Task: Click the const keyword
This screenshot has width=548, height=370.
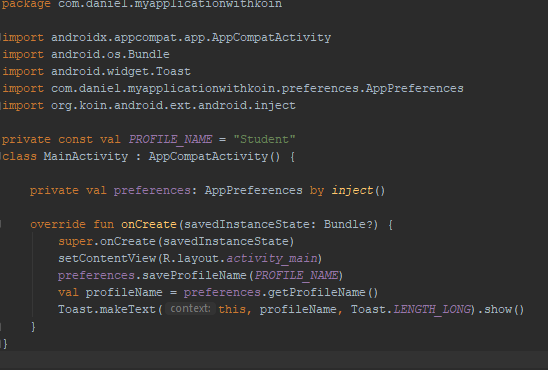Action: [75, 139]
